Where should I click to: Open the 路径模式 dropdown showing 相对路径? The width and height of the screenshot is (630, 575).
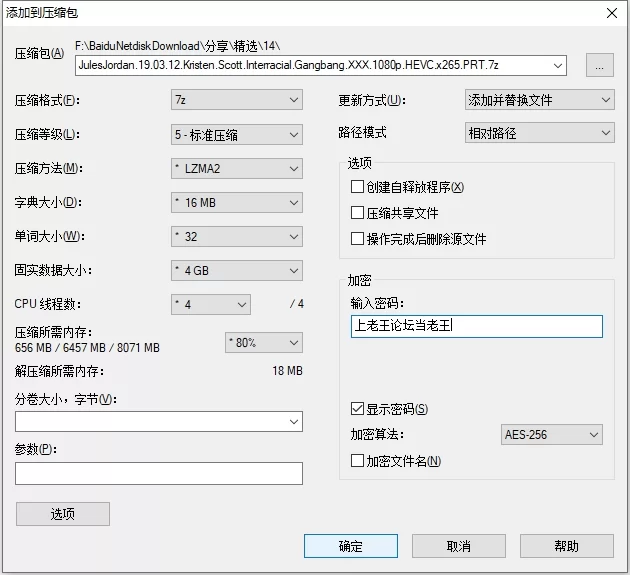(540, 133)
